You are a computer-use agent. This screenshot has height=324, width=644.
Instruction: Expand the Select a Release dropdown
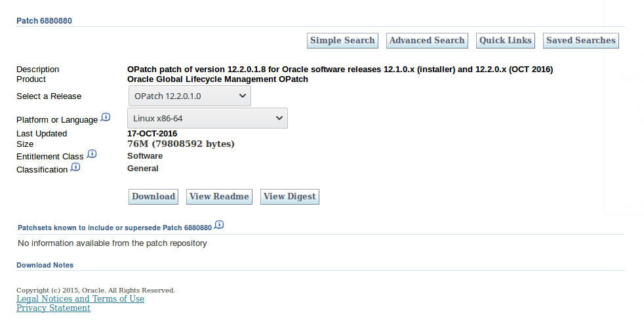[x=190, y=96]
